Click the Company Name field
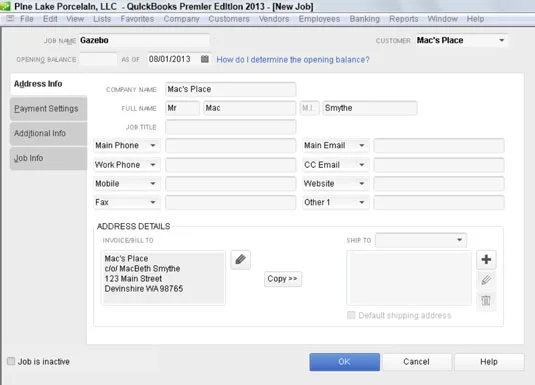This screenshot has height=385, width=535. pos(230,89)
